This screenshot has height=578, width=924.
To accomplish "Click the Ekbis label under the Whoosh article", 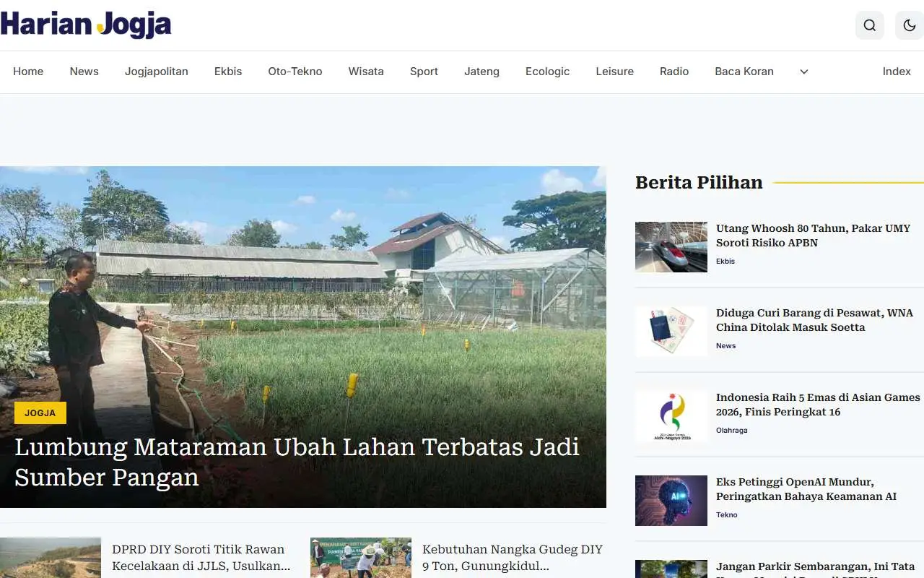I will pyautogui.click(x=725, y=262).
